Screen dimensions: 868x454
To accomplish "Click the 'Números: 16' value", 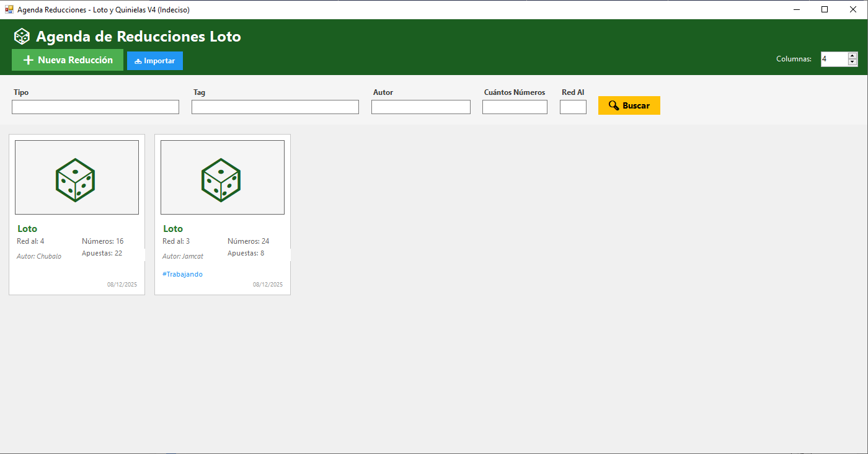I will pyautogui.click(x=103, y=241).
